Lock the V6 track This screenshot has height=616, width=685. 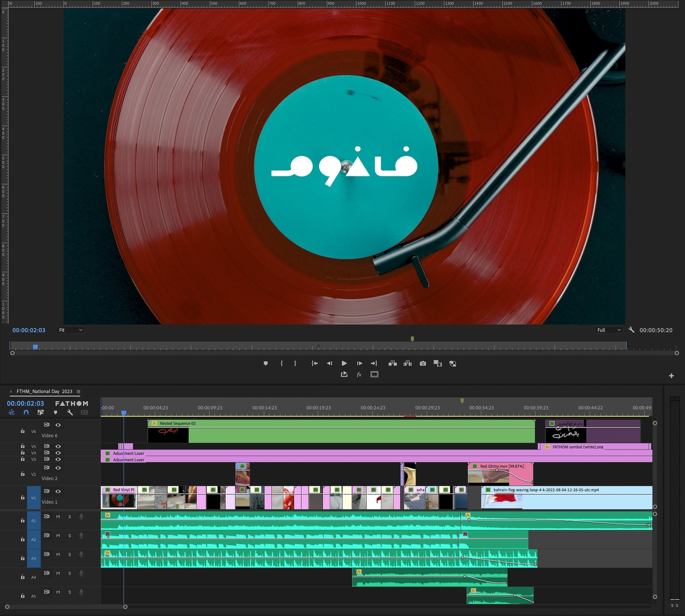pyautogui.click(x=23, y=431)
